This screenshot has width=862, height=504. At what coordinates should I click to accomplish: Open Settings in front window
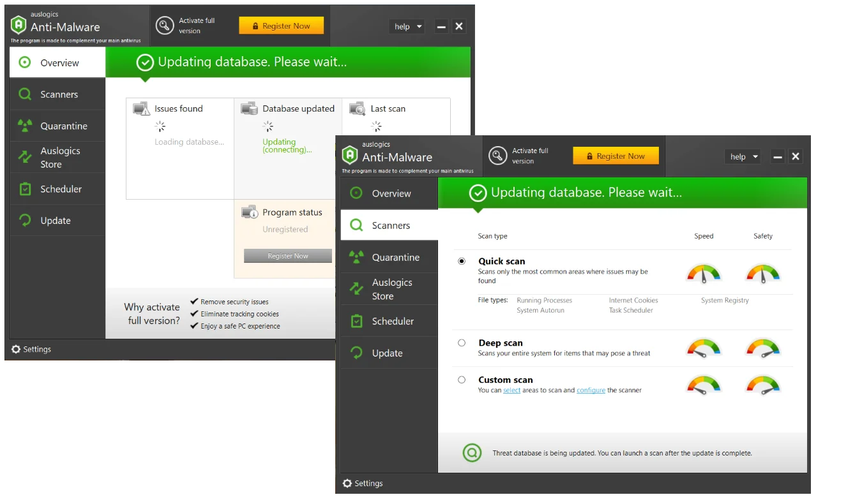363,483
